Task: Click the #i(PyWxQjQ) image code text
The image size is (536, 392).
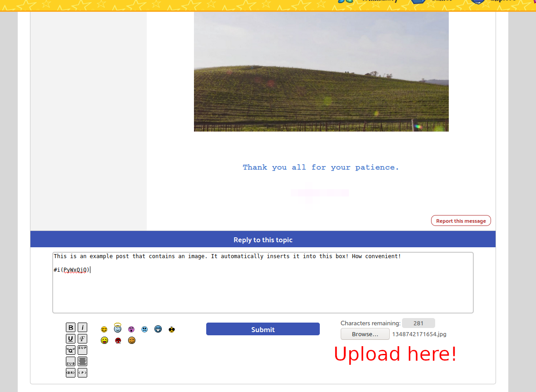Action: point(72,270)
